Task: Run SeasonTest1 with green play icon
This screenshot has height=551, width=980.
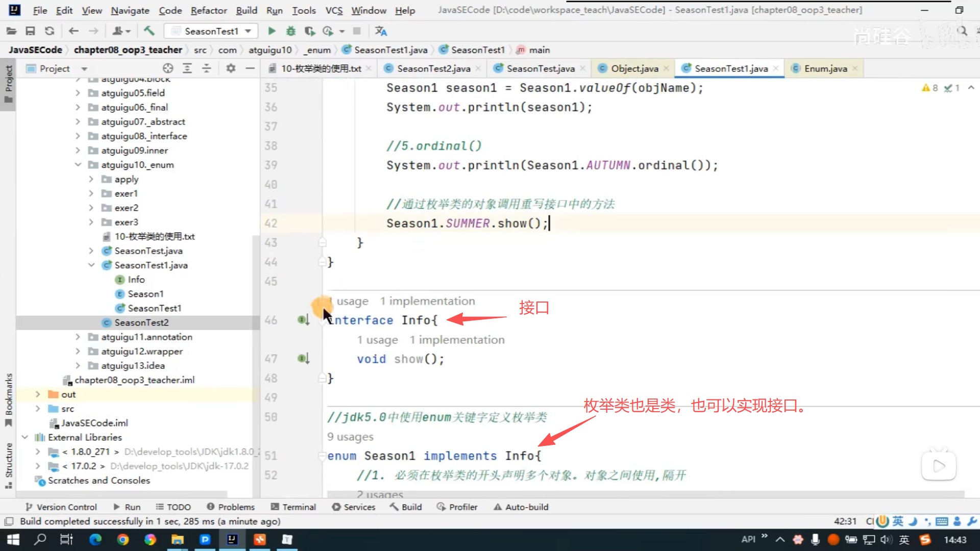Action: coord(272,31)
